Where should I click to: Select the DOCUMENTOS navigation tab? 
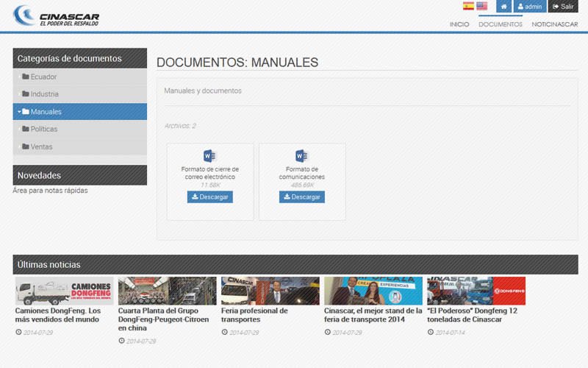tap(501, 24)
